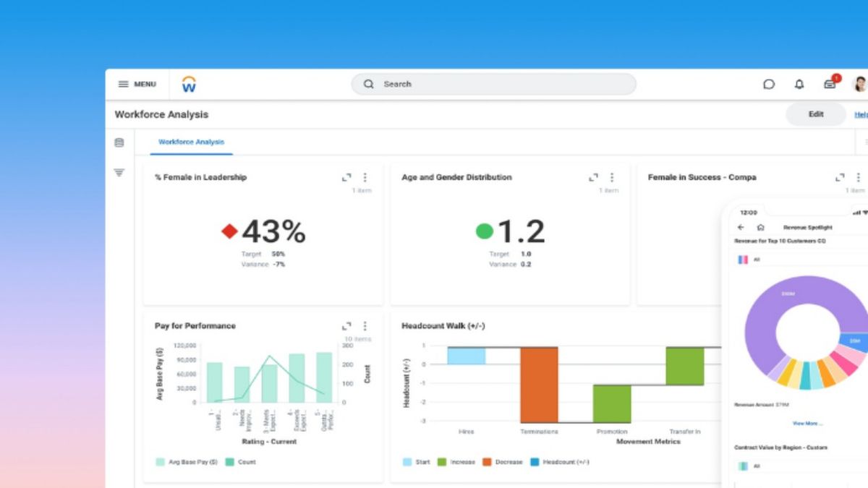The image size is (868, 488).
Task: Open the user profile avatar
Action: pyautogui.click(x=861, y=84)
